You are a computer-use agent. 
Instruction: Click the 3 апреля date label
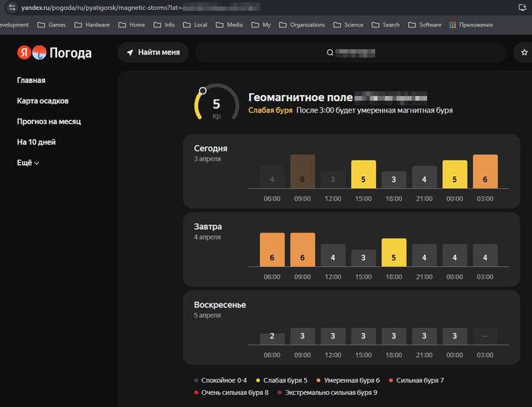coord(207,159)
